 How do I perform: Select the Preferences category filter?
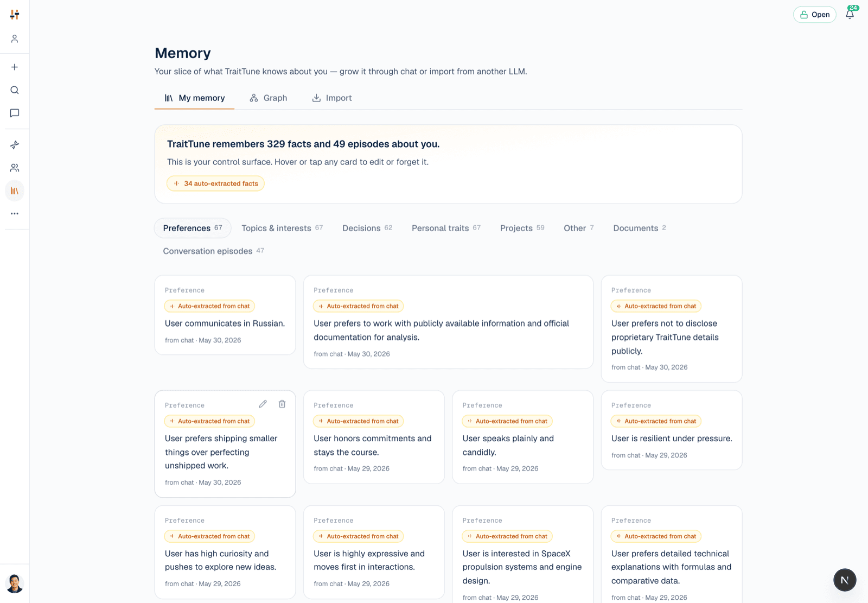(193, 228)
